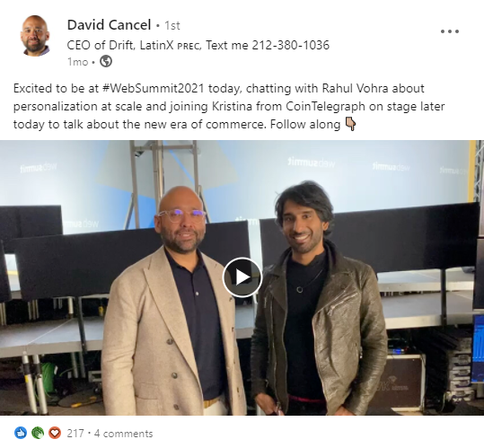Click the 1mo post timestamp
Viewport: 484px width, 448px height.
click(x=78, y=62)
